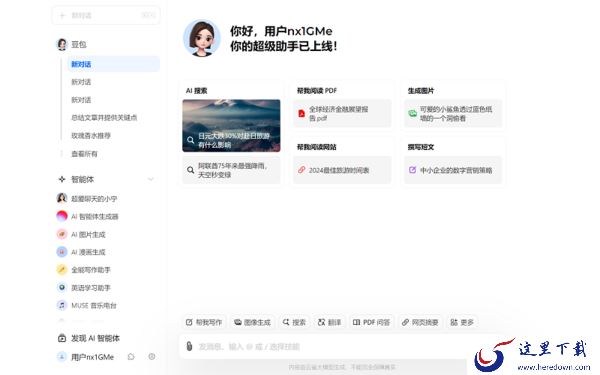Click the green image icon in 生成图片 card
The image size is (600, 375).
[x=412, y=113]
